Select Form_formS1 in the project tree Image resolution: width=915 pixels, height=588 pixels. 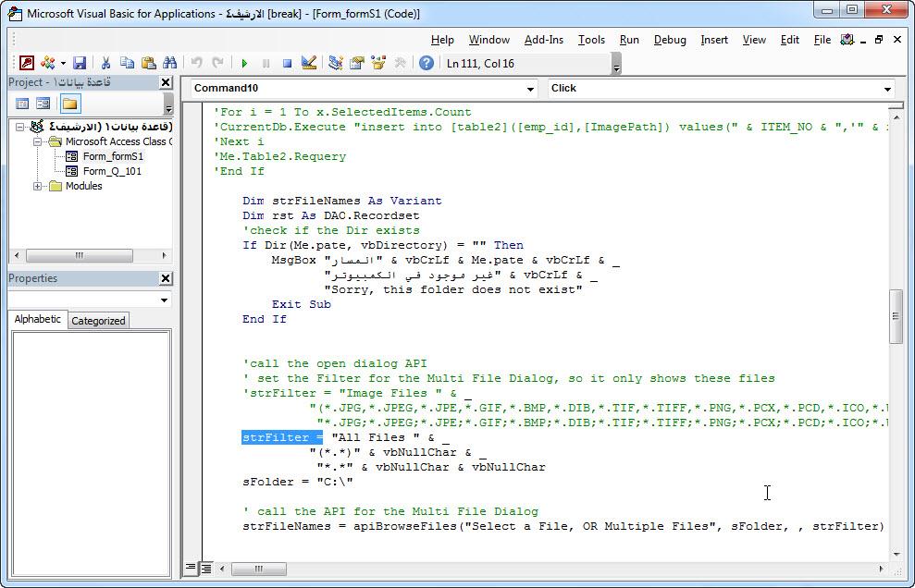(113, 156)
